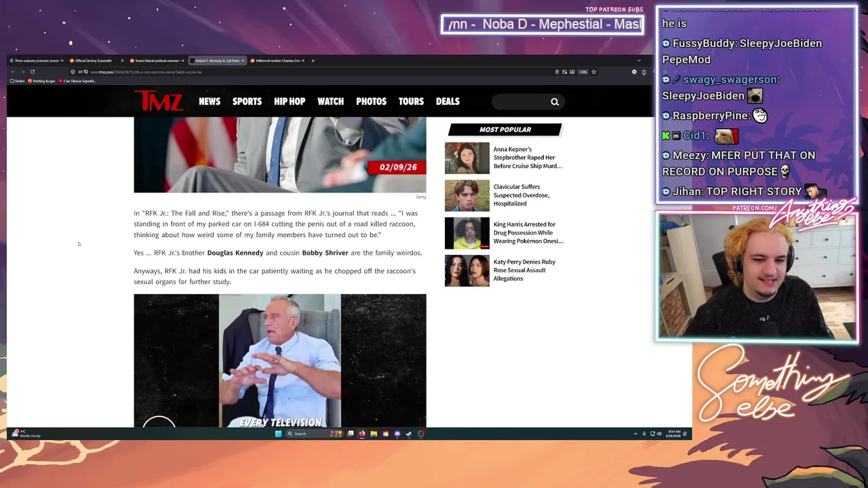Click the play button circle on video
868x488 pixels.
click(159, 422)
